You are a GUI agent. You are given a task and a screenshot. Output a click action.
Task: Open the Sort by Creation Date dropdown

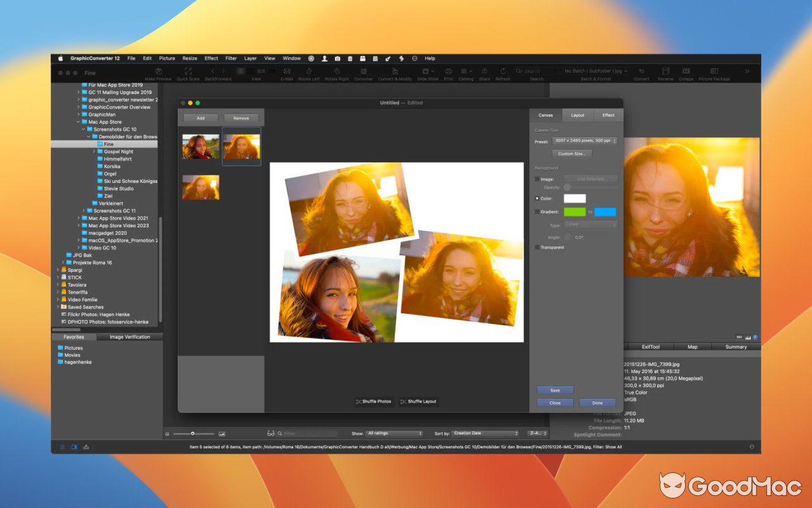(485, 433)
